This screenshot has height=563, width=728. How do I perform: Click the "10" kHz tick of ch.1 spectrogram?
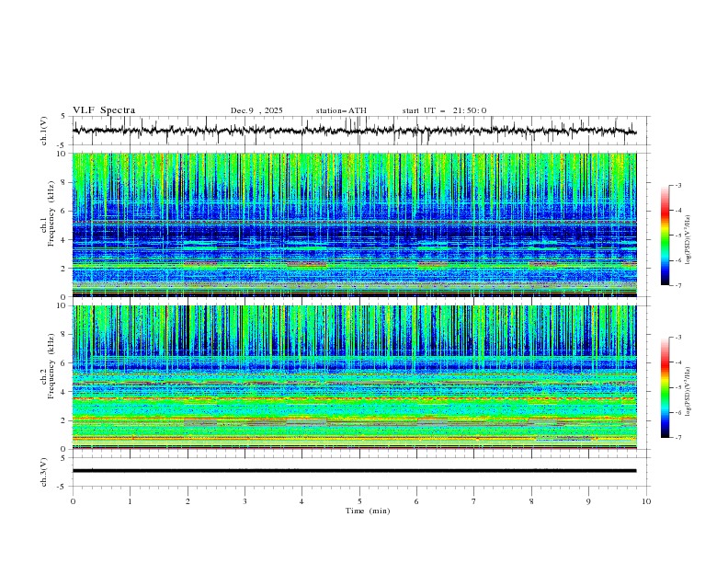[x=63, y=154]
